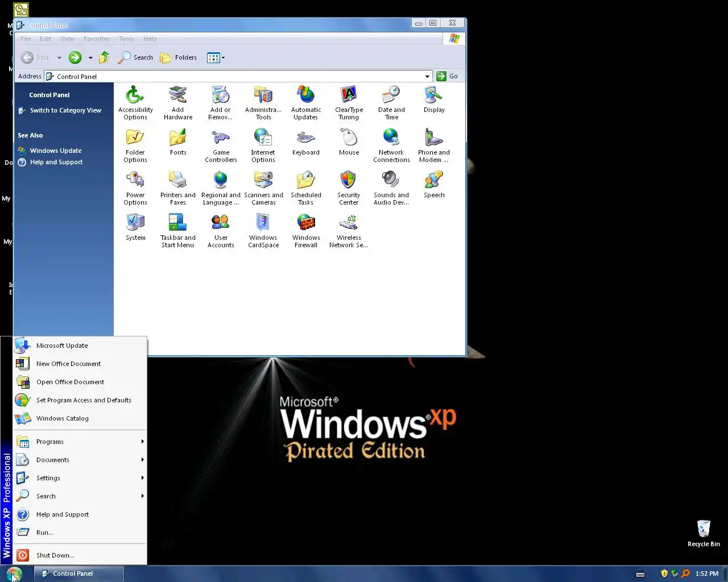728x582 pixels.
Task: Open Wireless Network Setup icon
Action: [349, 231]
